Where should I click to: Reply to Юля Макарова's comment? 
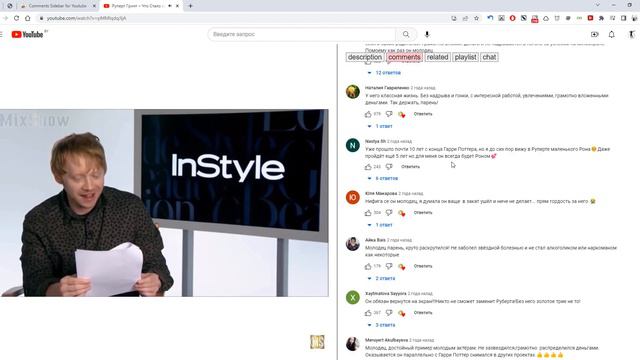[x=423, y=213]
